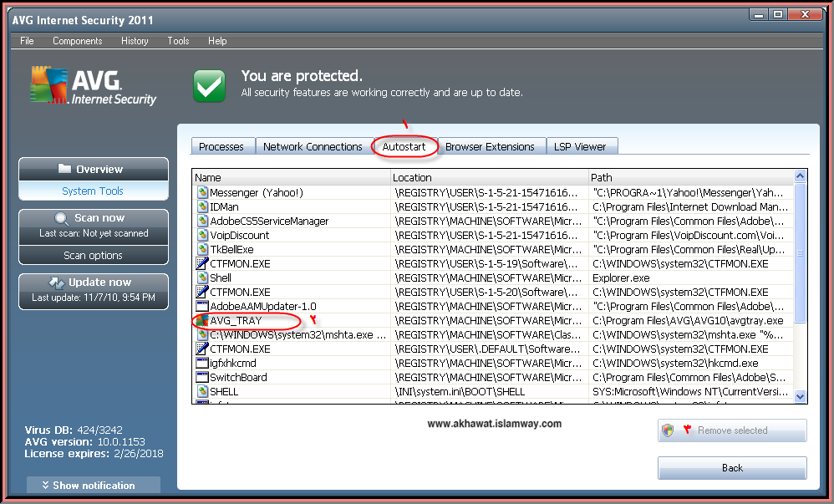Select the igfxhkcmd name text
Viewport: 834px width, 504px height.
233,363
